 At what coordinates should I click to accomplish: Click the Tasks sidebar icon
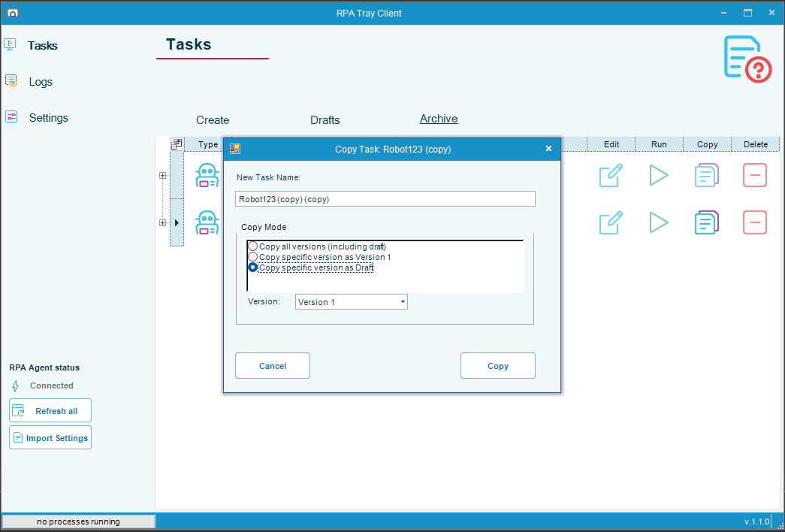[x=10, y=44]
